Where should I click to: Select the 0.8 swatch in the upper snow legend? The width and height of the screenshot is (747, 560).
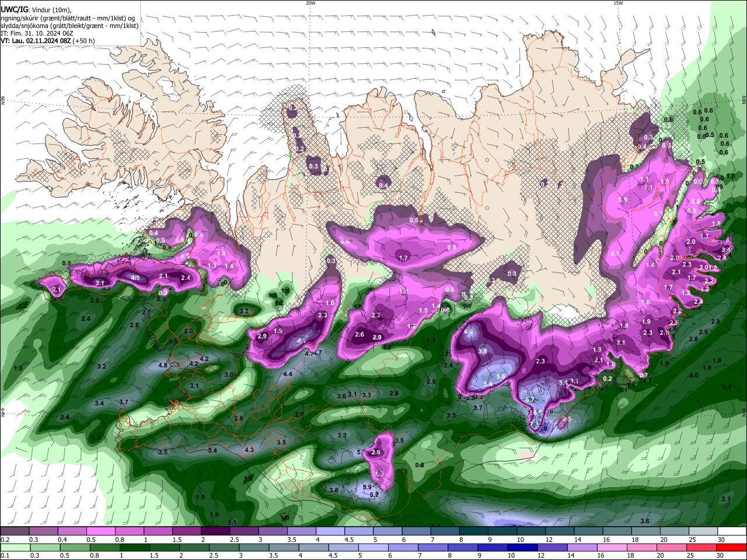(x=129, y=531)
